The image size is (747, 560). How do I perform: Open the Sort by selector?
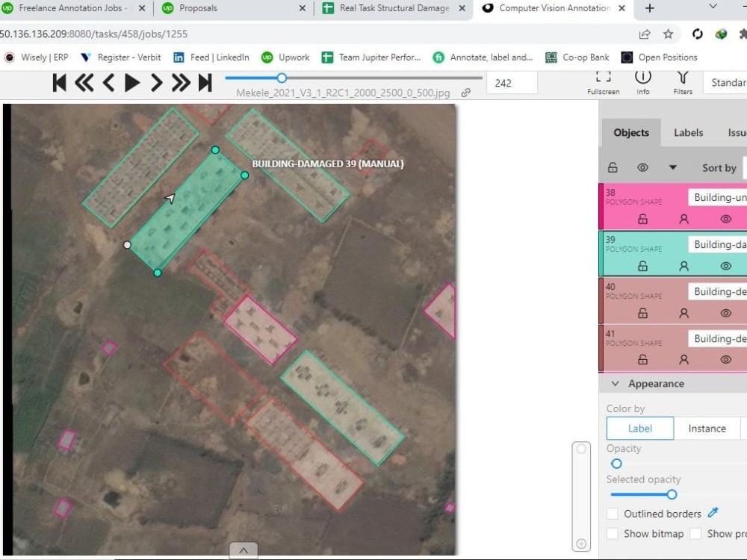coord(745,167)
